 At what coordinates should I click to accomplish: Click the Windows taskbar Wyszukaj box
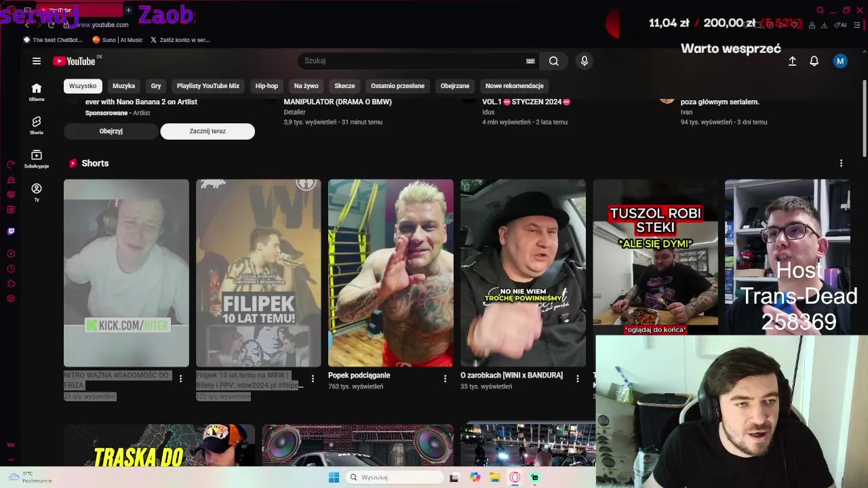pyautogui.click(x=395, y=478)
